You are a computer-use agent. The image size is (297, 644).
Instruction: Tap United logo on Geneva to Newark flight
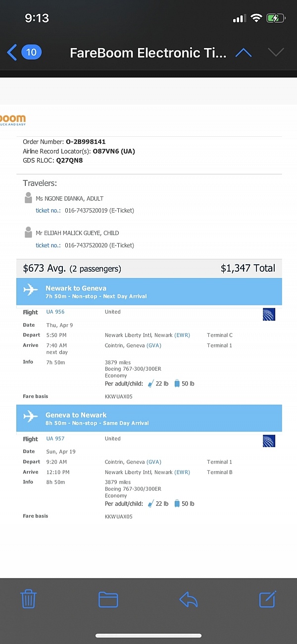click(x=269, y=441)
